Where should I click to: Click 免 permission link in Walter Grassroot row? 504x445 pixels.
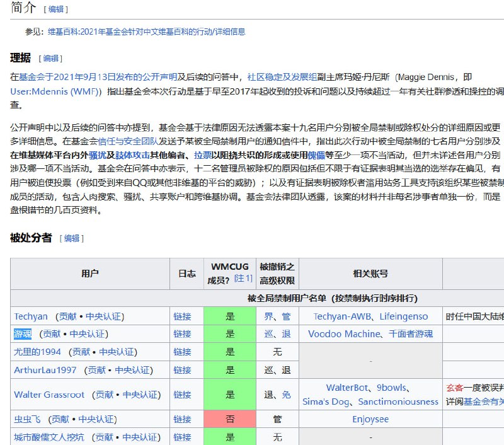coord(286,395)
